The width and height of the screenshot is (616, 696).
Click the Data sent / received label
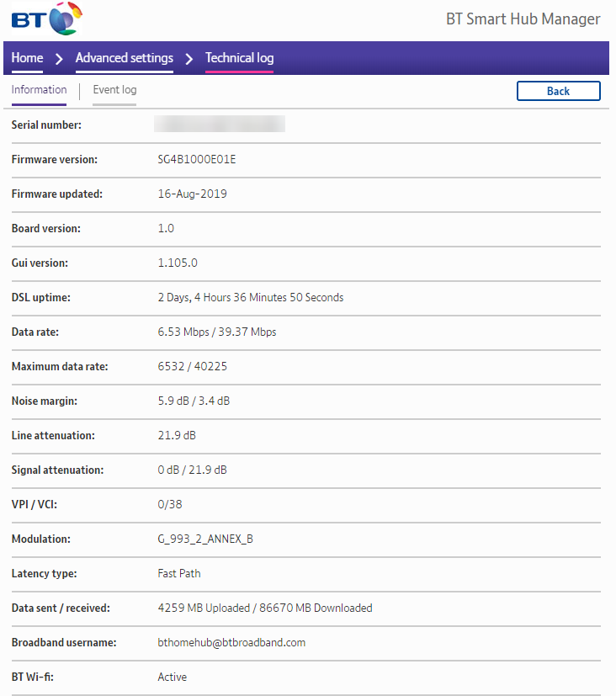click(61, 608)
